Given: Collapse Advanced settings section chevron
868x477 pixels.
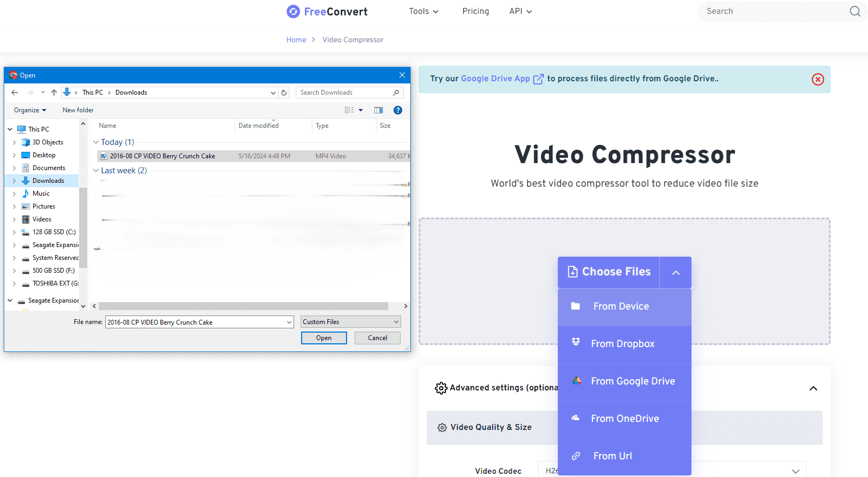Looking at the screenshot, I should [813, 388].
